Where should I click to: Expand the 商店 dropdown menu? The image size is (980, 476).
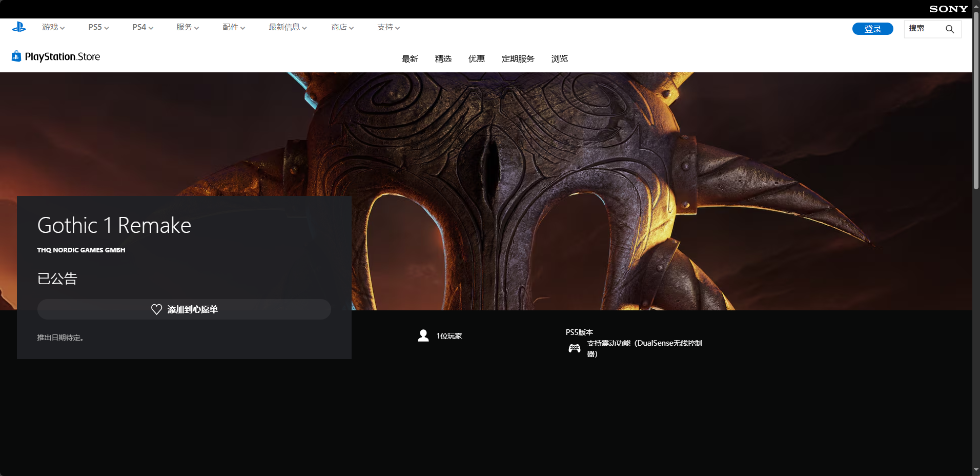coord(342,27)
